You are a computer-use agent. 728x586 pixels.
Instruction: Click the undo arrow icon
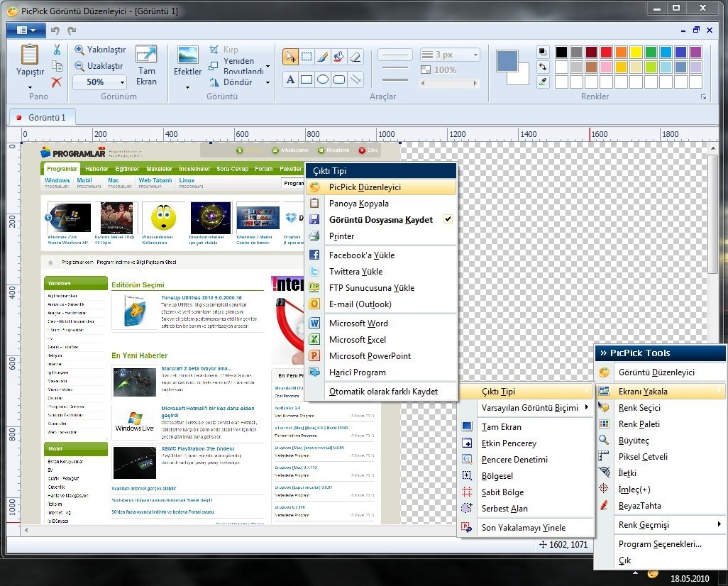coord(55,31)
